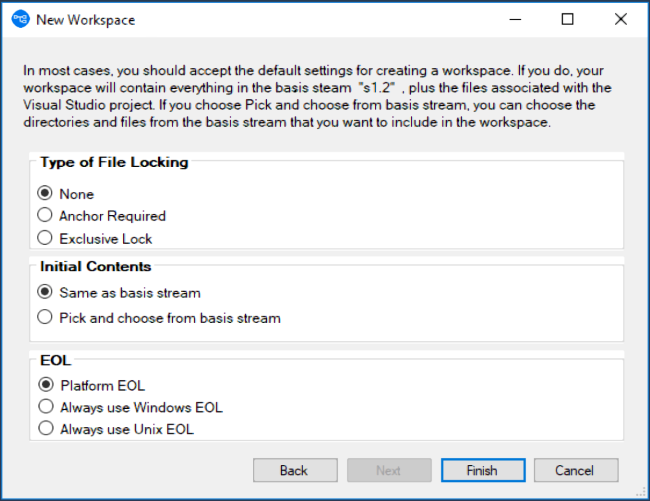
Task: Click the Type of File Locking heading
Action: 114,162
